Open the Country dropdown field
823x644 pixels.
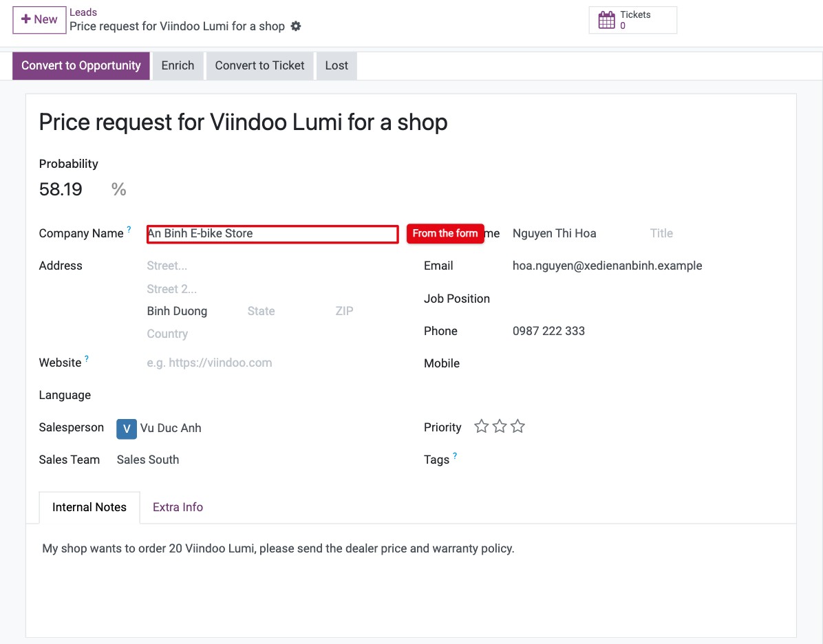(272, 334)
